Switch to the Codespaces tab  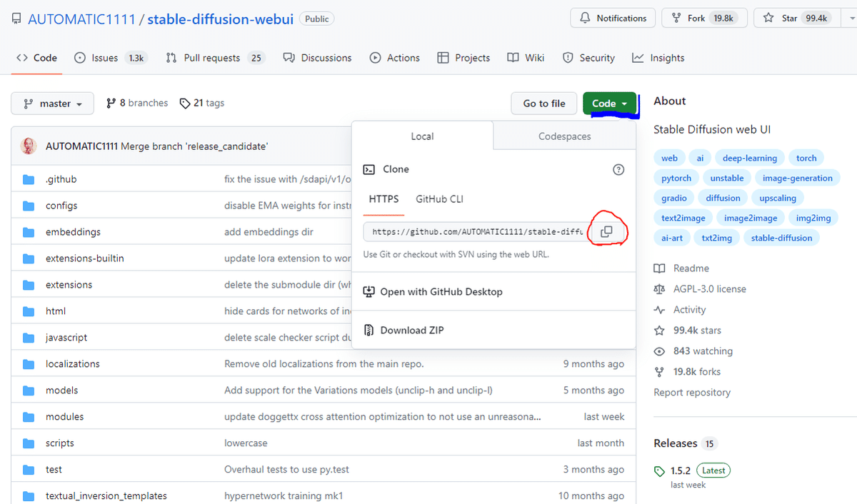564,136
